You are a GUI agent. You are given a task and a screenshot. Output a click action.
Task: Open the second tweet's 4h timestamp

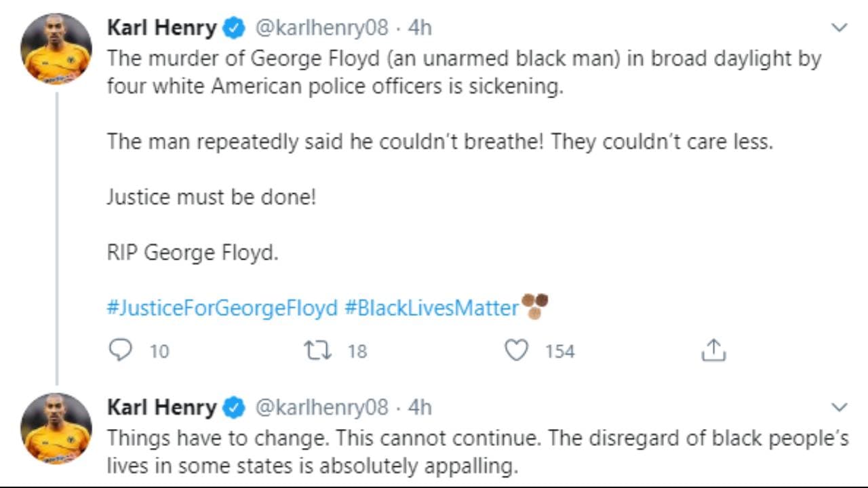coord(420,407)
